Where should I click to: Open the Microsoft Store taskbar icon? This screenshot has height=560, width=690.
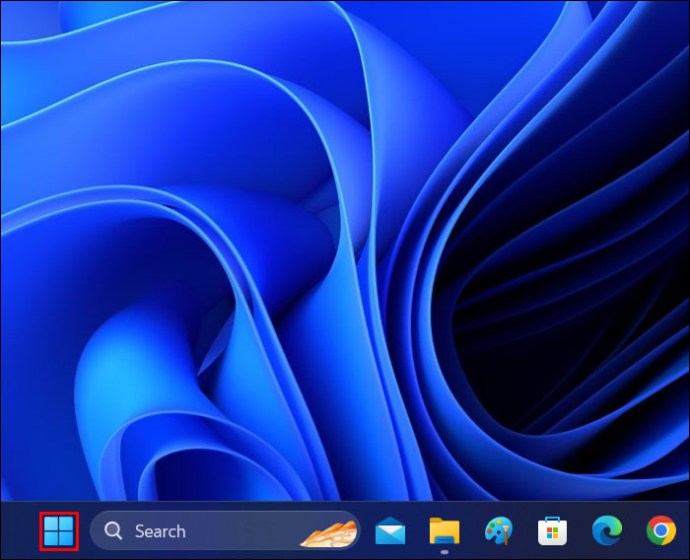551,530
